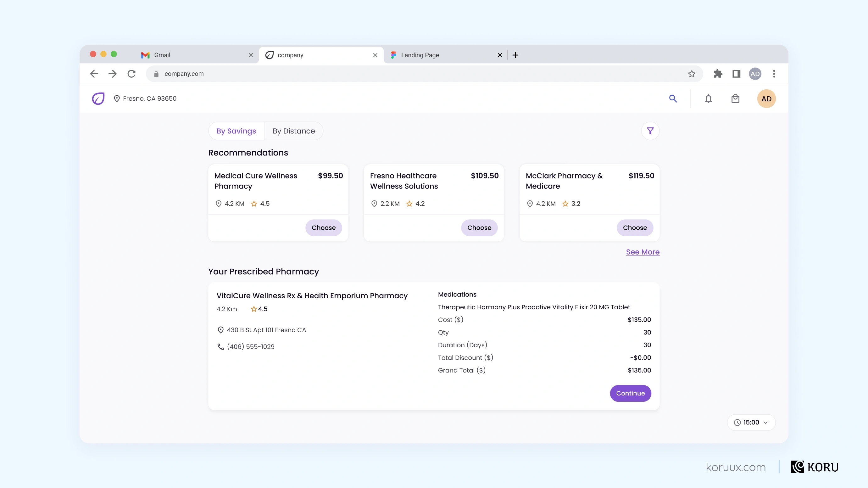The width and height of the screenshot is (868, 488).
Task: Click the See More link
Action: [643, 252]
